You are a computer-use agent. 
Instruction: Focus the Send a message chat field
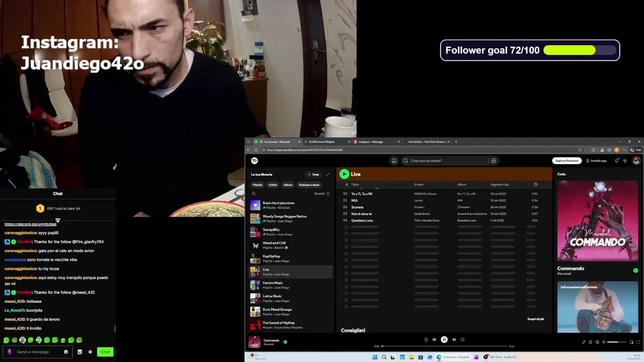tap(38, 352)
